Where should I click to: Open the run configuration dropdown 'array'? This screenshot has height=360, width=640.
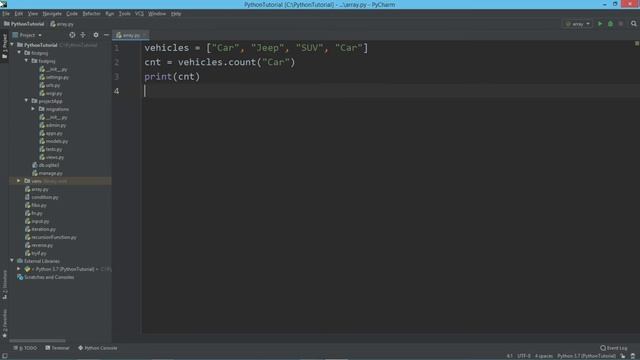578,24
